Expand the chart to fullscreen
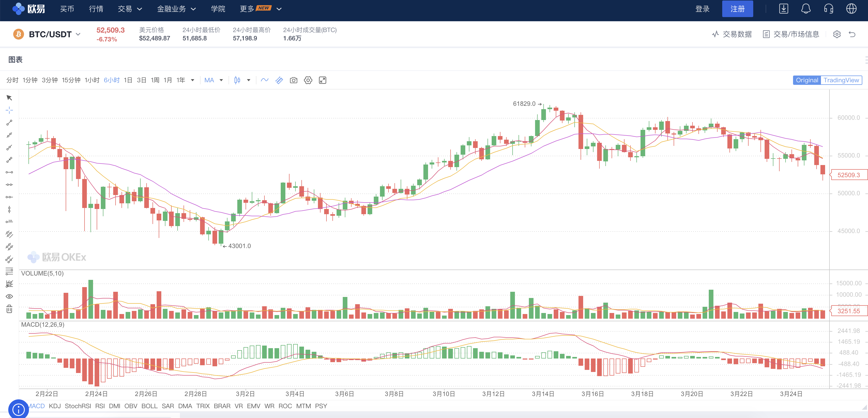Viewport: 868px width, 418px height. 323,80
